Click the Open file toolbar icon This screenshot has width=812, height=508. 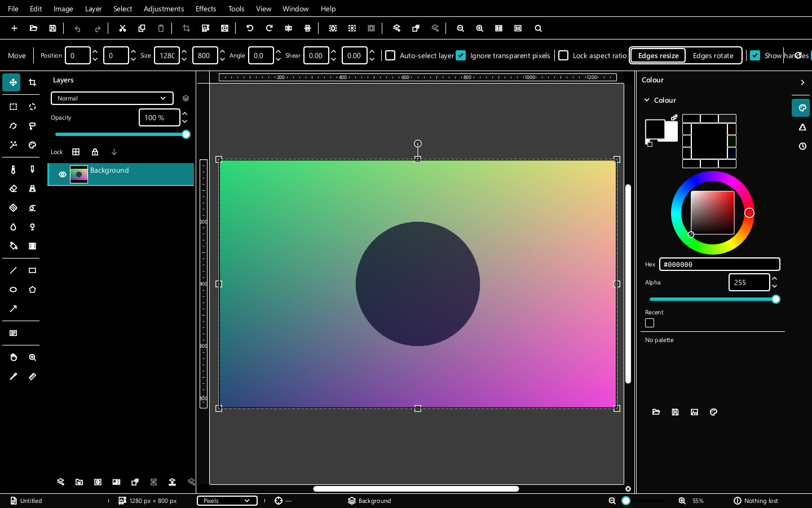(x=33, y=28)
